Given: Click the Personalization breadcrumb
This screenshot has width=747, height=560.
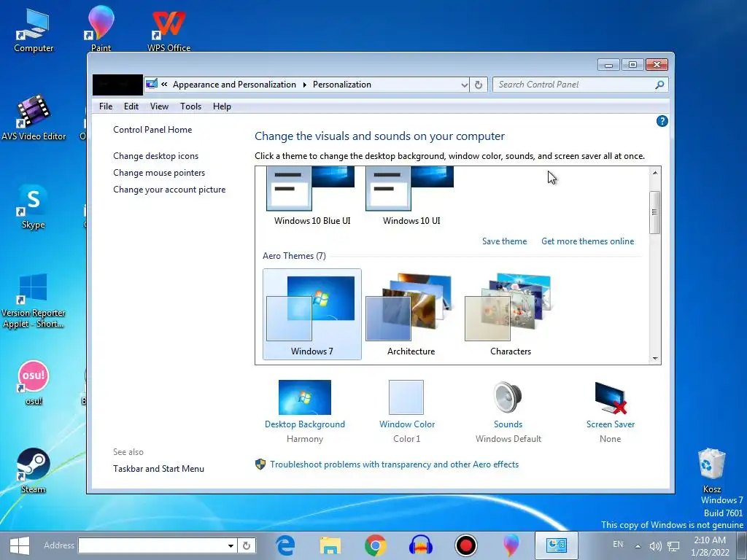Looking at the screenshot, I should click(x=342, y=85).
